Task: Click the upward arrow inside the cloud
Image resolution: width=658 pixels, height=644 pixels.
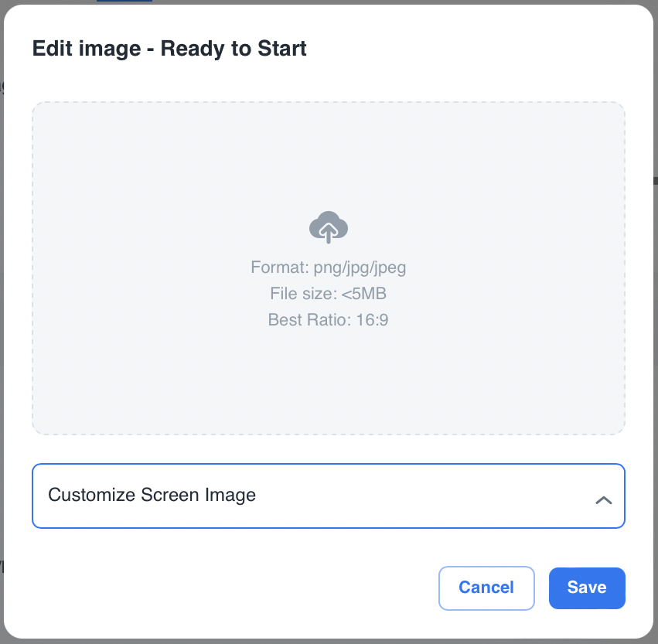Action: pyautogui.click(x=329, y=232)
